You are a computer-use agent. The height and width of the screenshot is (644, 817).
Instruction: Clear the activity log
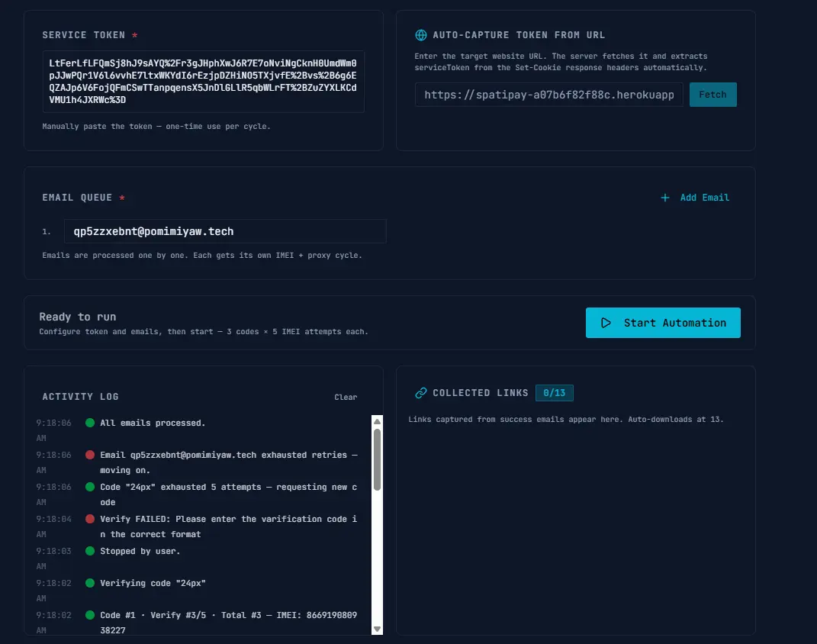click(x=346, y=397)
